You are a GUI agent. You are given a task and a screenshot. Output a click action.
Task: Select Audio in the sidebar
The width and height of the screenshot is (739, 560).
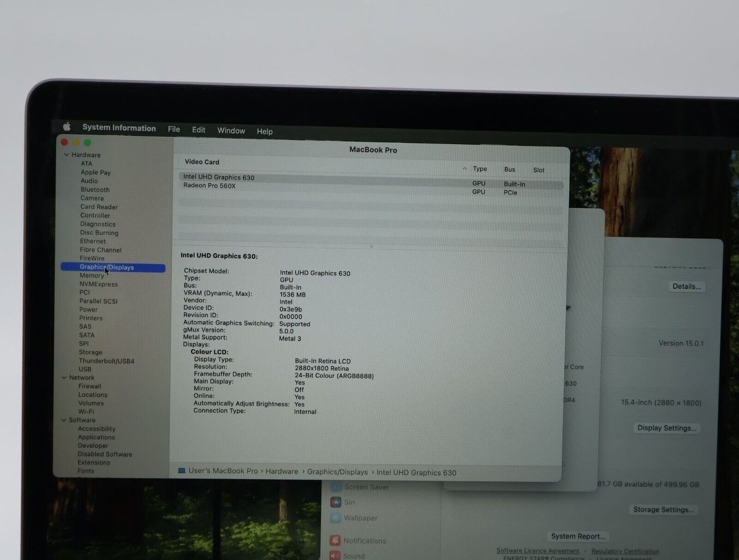pos(89,181)
